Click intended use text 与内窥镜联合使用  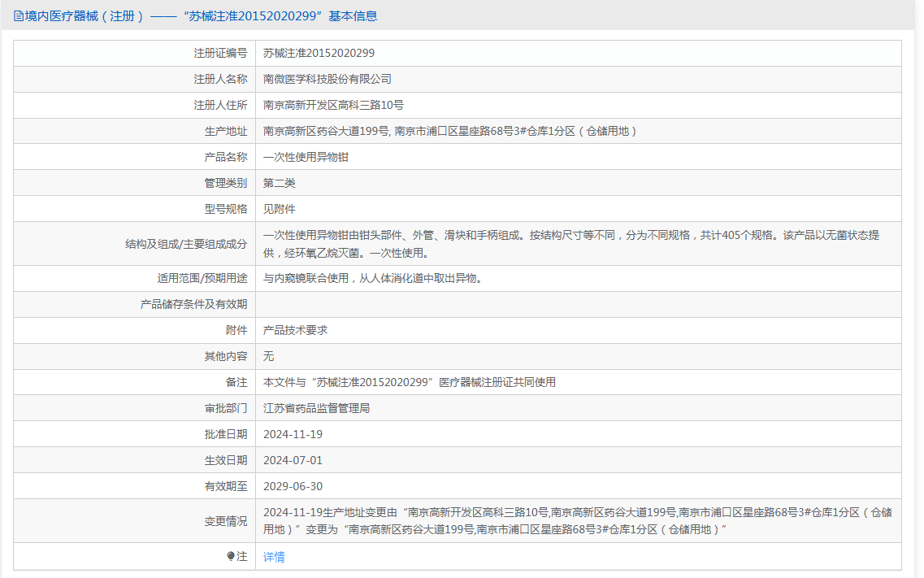click(x=372, y=278)
